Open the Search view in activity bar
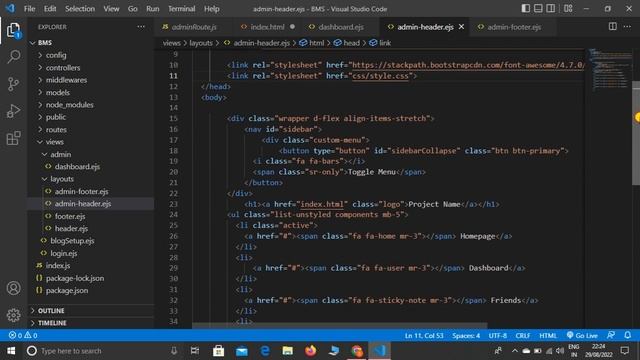Screen dimensions: 640x360 pyautogui.click(x=13, y=57)
